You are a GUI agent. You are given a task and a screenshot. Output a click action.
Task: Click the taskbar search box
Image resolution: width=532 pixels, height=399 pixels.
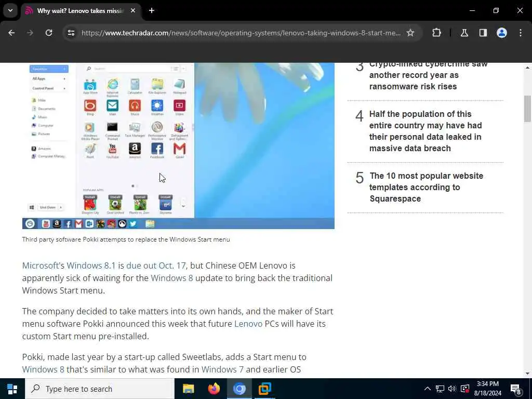[100, 389]
